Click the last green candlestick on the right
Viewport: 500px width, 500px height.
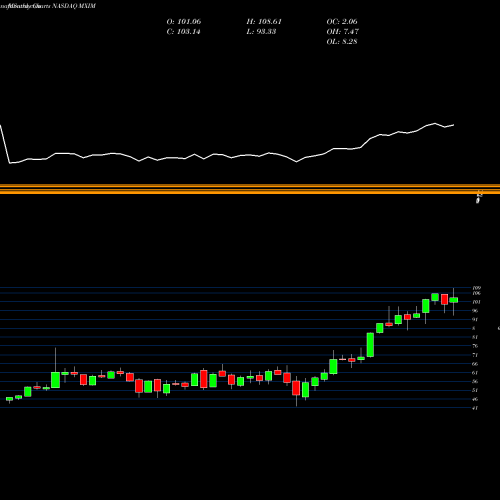[454, 300]
